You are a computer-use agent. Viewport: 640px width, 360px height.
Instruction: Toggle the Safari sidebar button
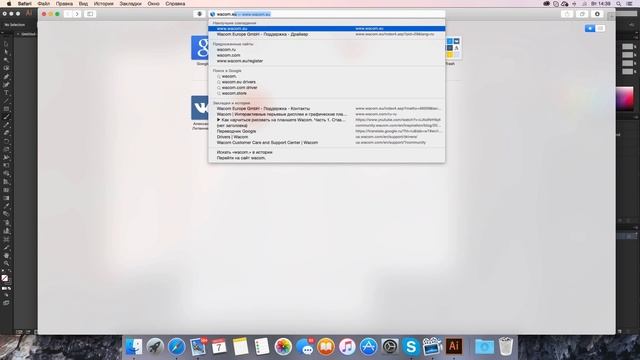click(90, 14)
